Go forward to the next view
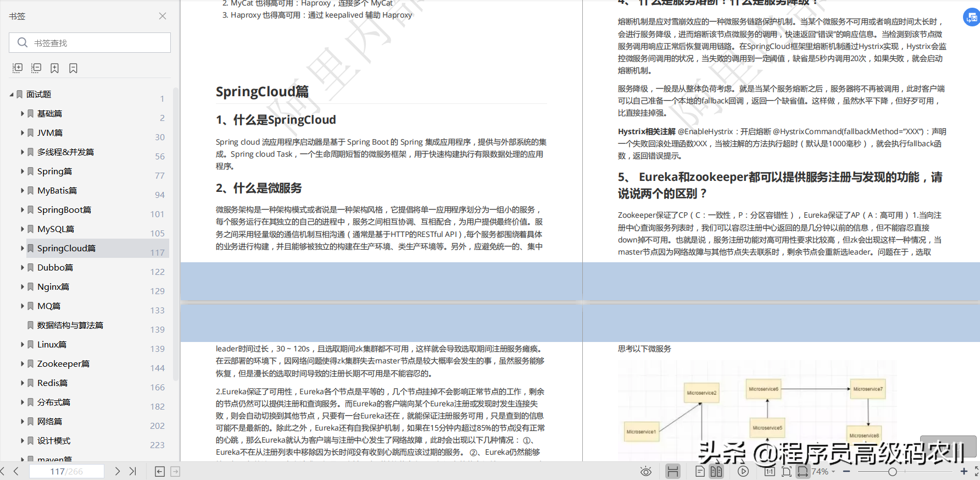 (175, 471)
